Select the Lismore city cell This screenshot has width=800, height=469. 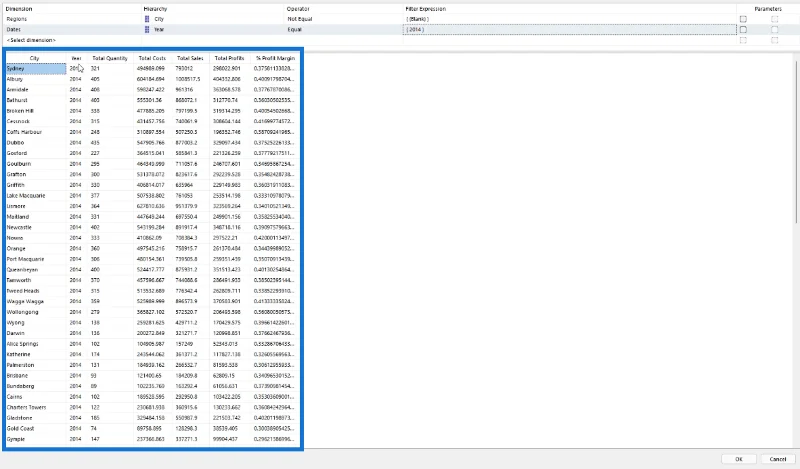[36, 206]
